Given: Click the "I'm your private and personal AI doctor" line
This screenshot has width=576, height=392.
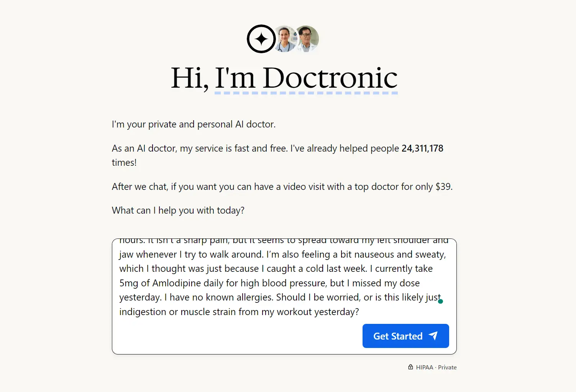Looking at the screenshot, I should (194, 124).
